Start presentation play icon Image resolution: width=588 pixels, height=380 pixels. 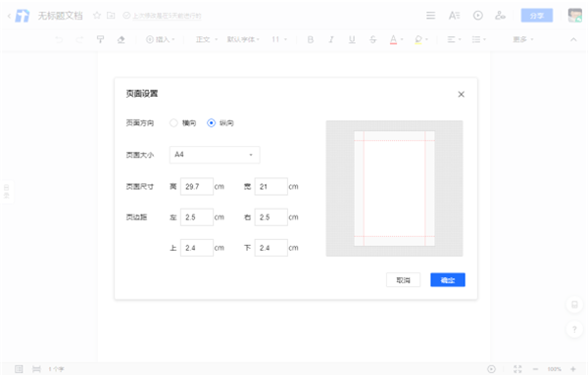[478, 16]
